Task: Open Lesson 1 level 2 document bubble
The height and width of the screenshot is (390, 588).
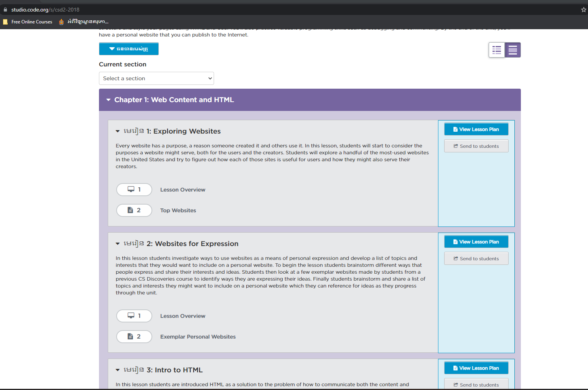Action: pos(134,210)
